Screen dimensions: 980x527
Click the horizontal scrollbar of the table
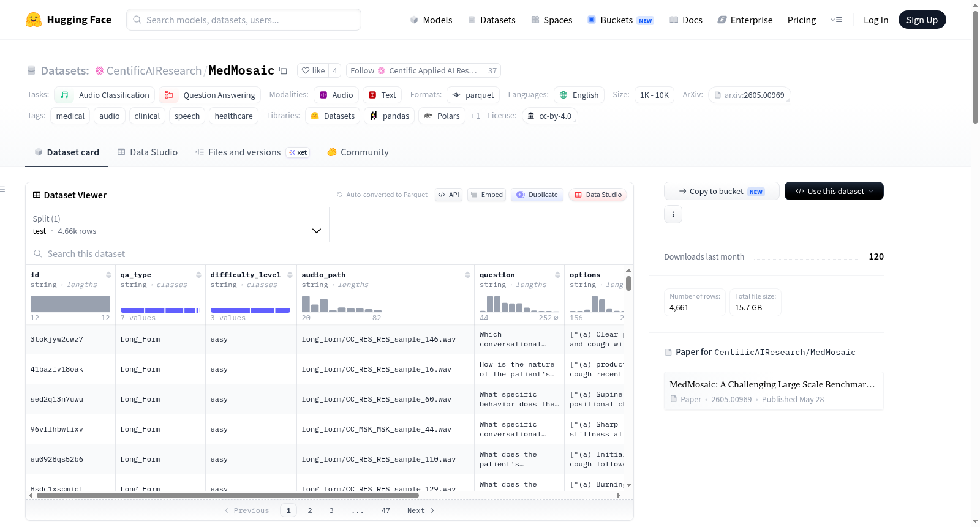[x=228, y=495]
